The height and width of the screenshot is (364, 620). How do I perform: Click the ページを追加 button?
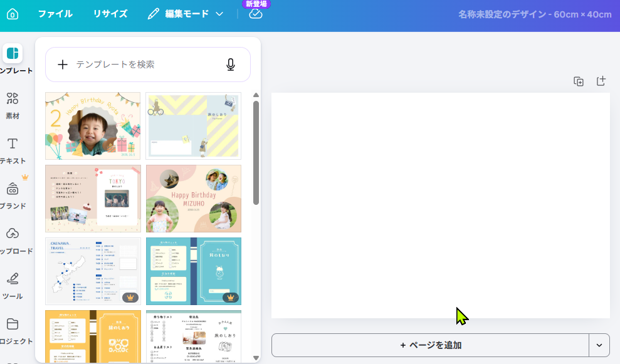[x=431, y=345]
